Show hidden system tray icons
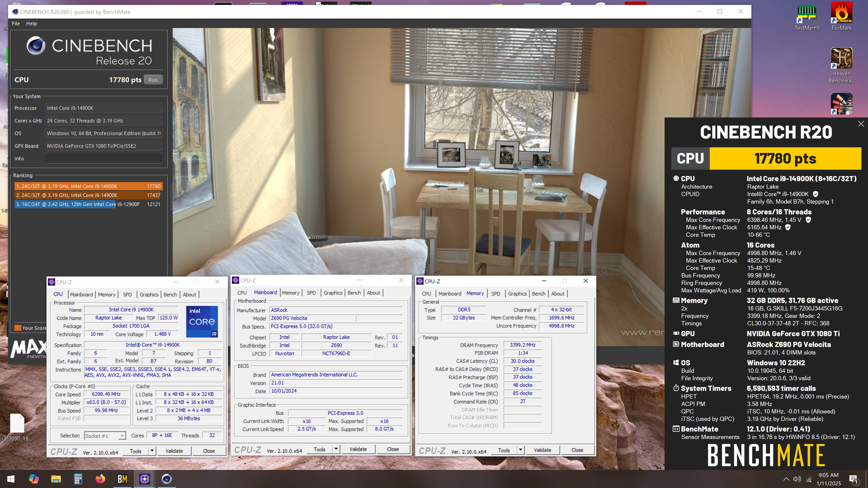Image resolution: width=868 pixels, height=488 pixels. pos(786,479)
